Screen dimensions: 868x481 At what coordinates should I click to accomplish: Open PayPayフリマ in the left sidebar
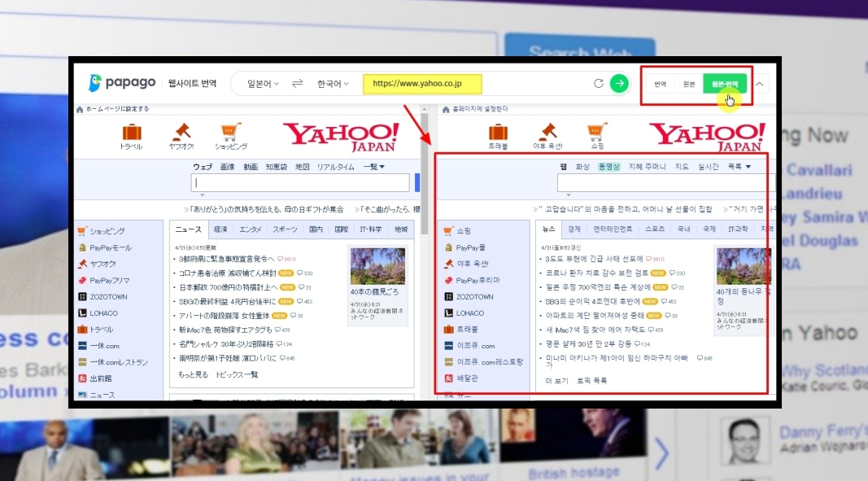pyautogui.click(x=110, y=281)
